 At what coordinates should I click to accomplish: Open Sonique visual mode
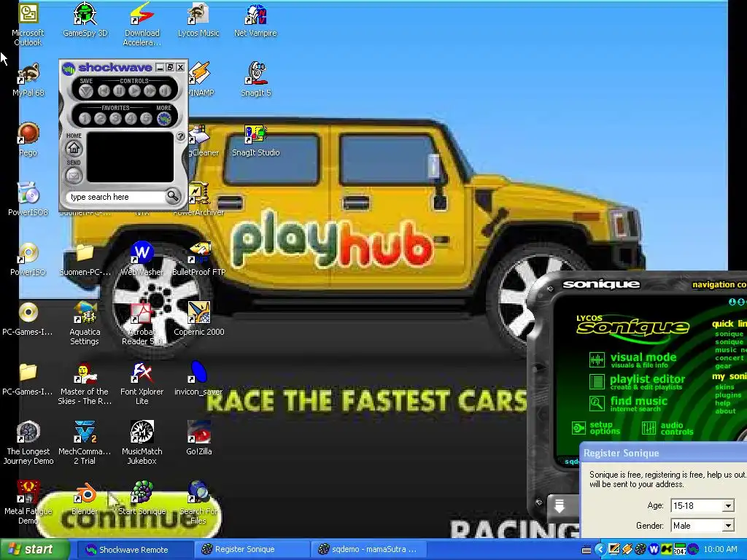click(643, 360)
